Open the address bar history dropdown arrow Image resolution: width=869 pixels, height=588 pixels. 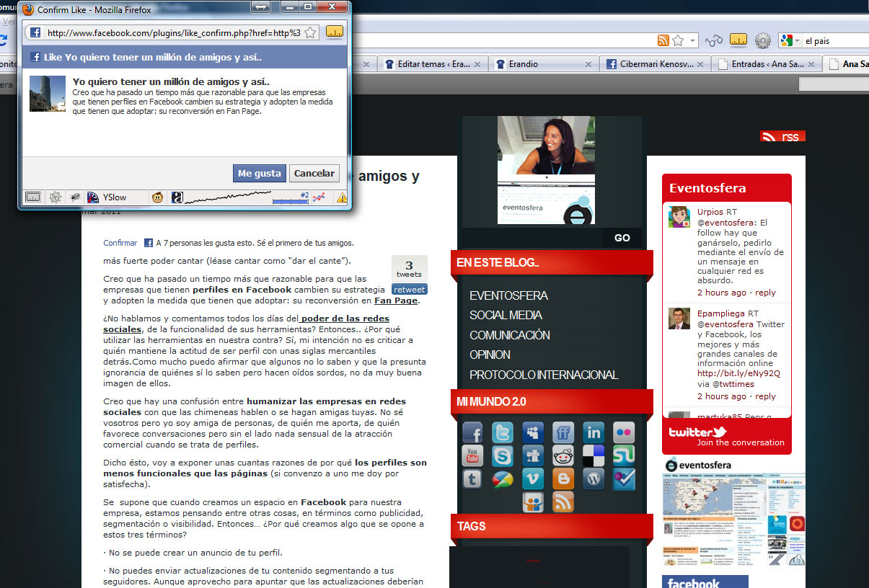click(693, 40)
